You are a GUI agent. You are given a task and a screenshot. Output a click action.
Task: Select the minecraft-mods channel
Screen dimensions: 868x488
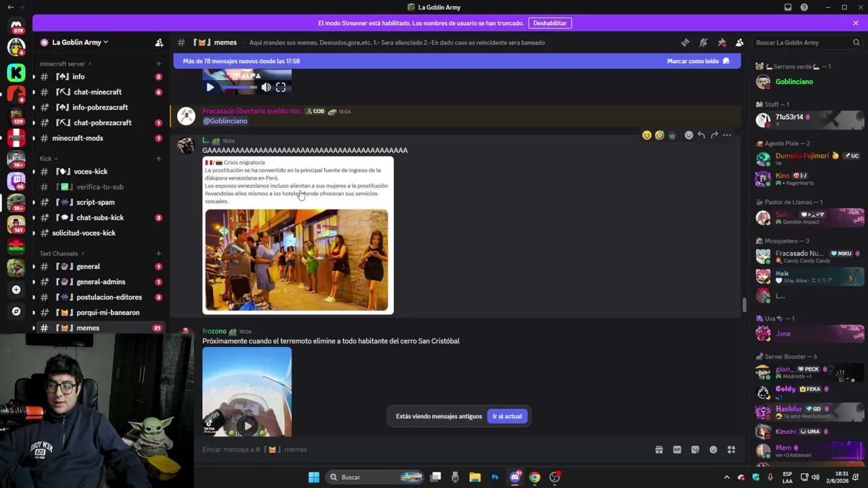point(98,138)
